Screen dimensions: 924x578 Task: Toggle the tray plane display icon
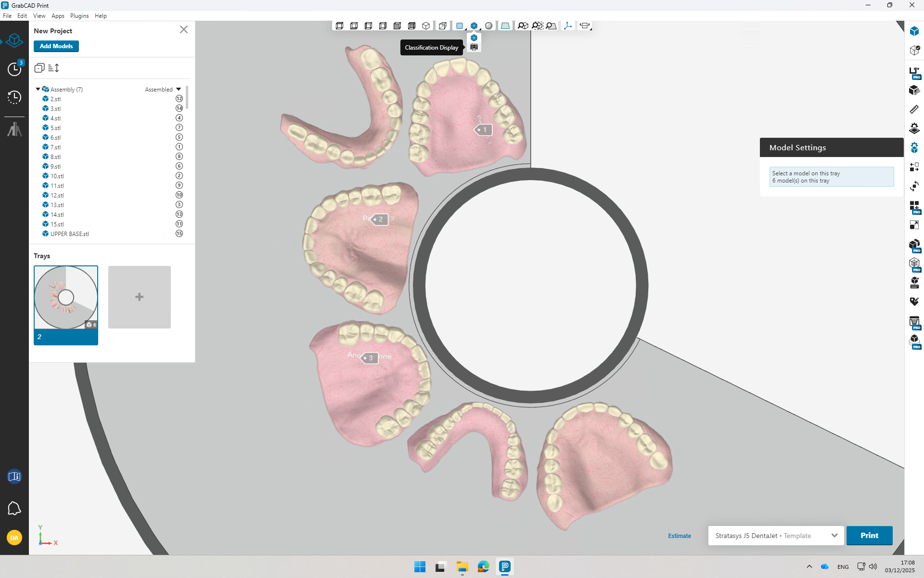[505, 26]
